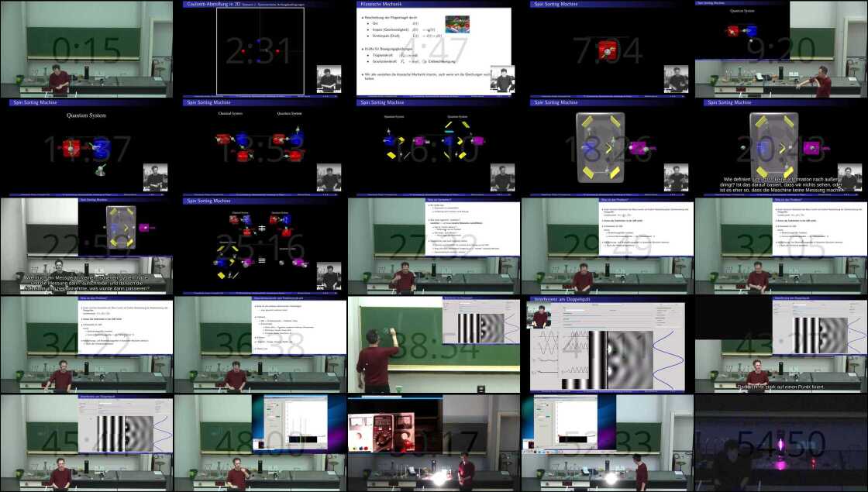Image resolution: width=868 pixels, height=492 pixels.
Task: Open the Quantum System slide at 11:37
Action: tap(86, 147)
